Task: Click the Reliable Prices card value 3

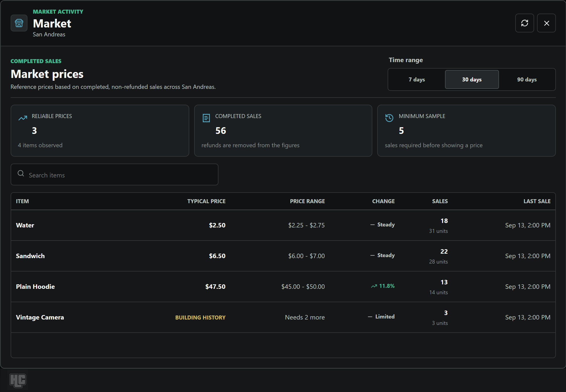Action: (x=34, y=131)
